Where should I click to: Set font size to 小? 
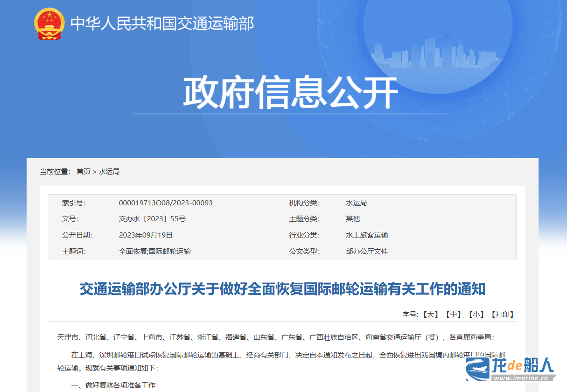(x=476, y=315)
